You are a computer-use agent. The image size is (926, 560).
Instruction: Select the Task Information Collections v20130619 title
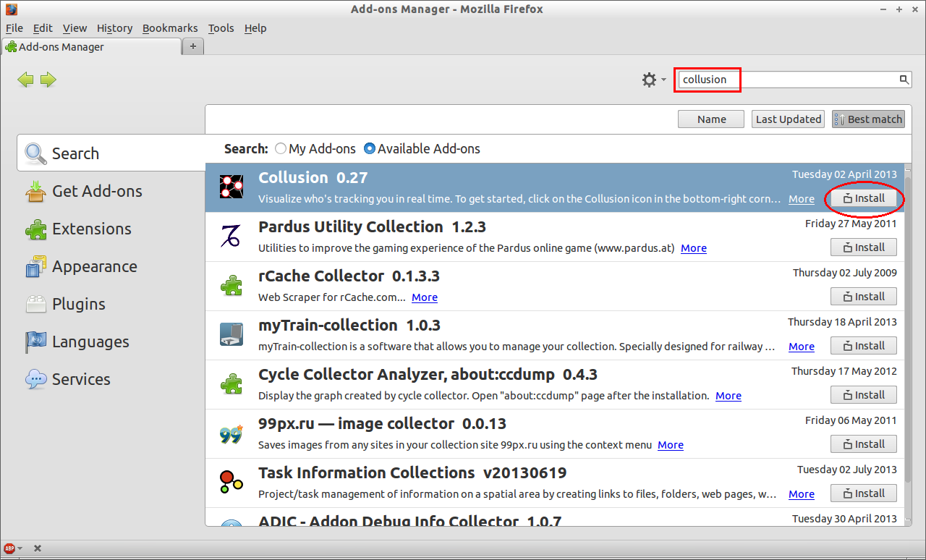pos(412,472)
